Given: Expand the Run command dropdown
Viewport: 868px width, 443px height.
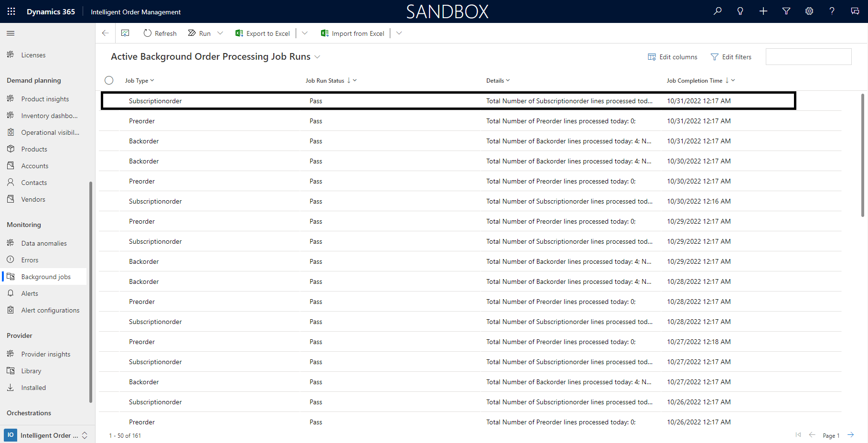Looking at the screenshot, I should click(x=220, y=33).
